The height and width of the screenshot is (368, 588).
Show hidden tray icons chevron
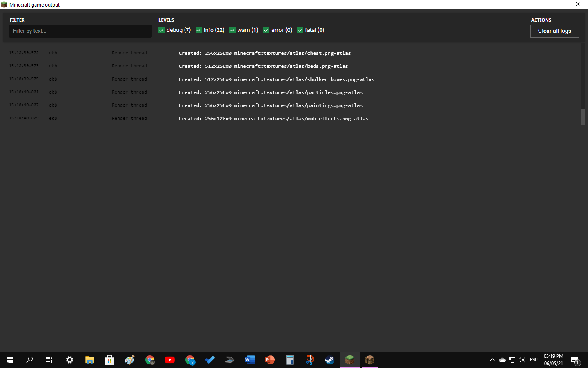pyautogui.click(x=492, y=360)
